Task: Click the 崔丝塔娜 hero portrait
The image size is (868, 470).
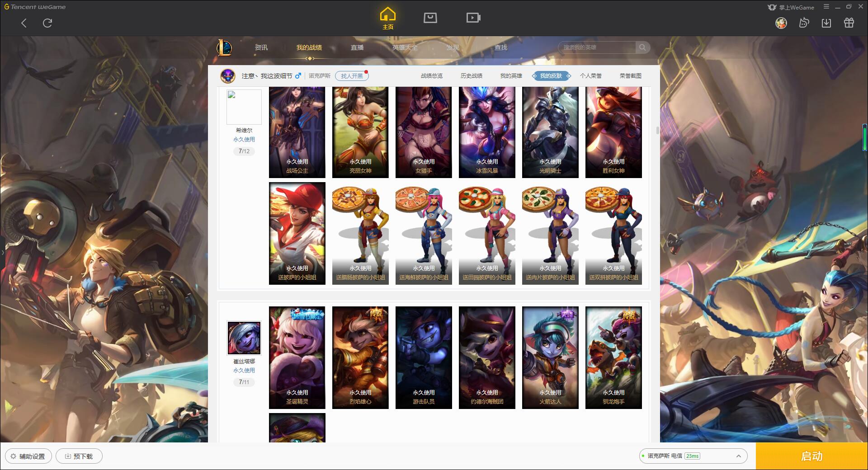Action: click(244, 338)
